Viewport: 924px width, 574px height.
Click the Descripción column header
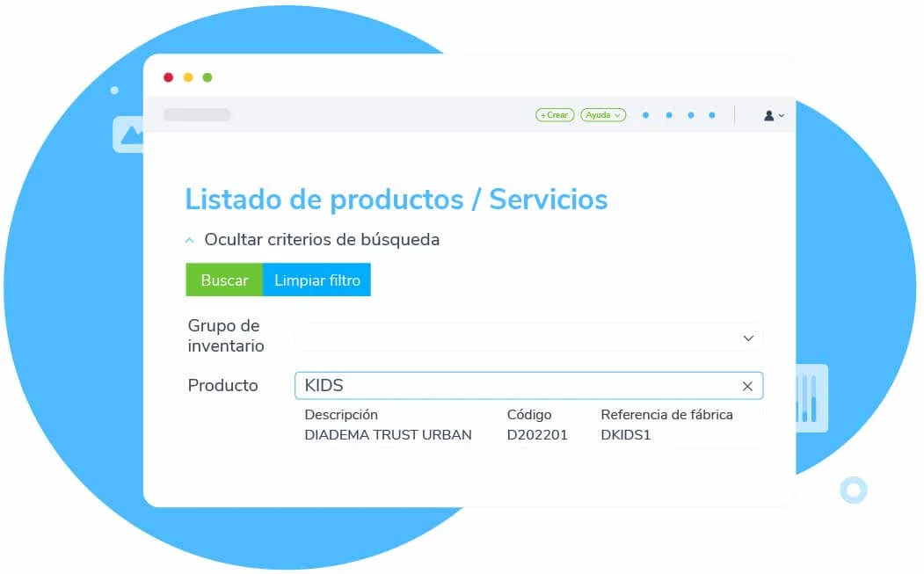tap(341, 414)
